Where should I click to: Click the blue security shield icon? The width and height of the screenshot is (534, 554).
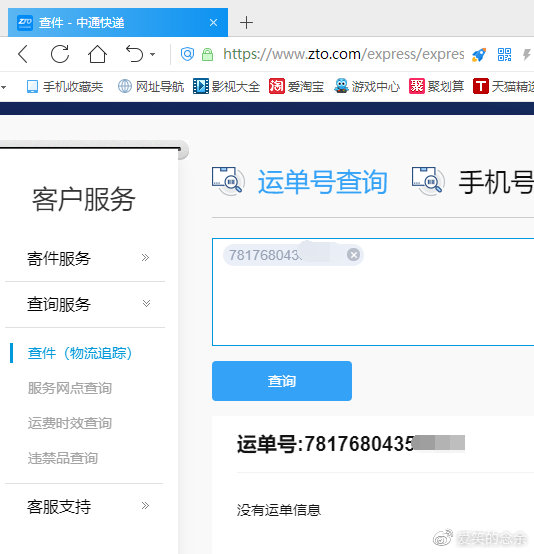[187, 54]
